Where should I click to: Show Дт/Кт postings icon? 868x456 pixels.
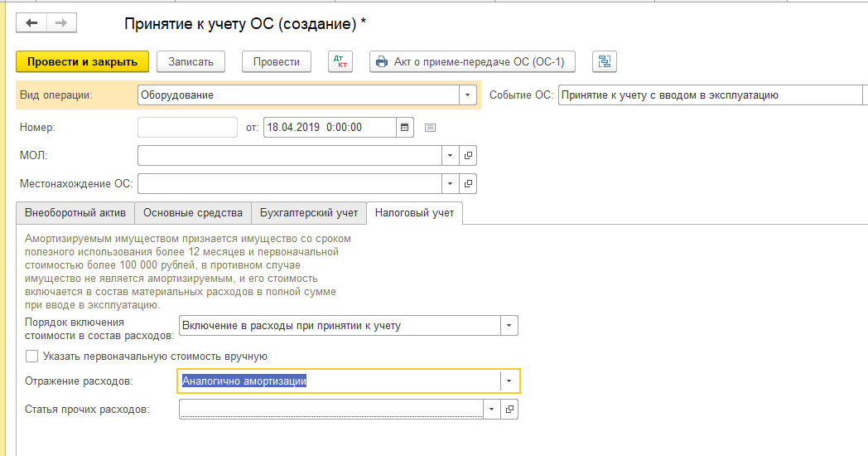(x=340, y=62)
